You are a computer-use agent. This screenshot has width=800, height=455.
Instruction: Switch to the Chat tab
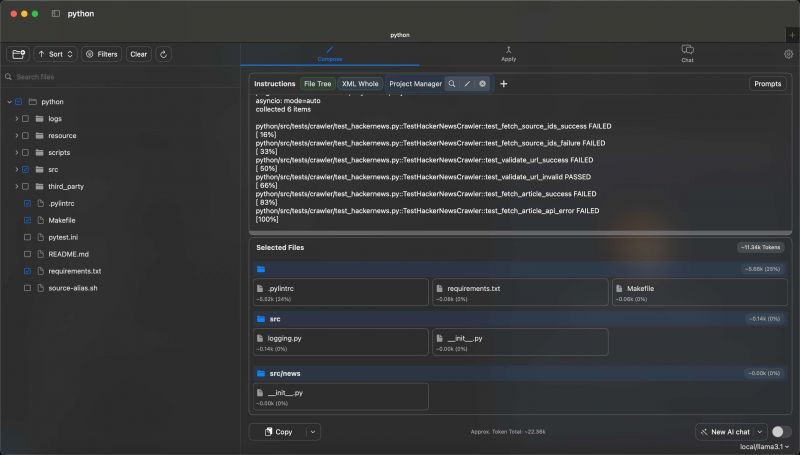click(x=687, y=54)
